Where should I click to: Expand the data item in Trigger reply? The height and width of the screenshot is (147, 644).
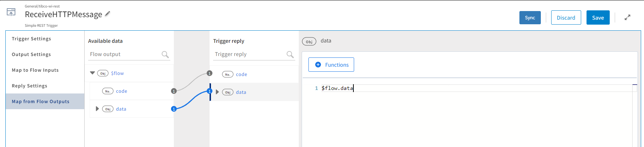[217, 92]
